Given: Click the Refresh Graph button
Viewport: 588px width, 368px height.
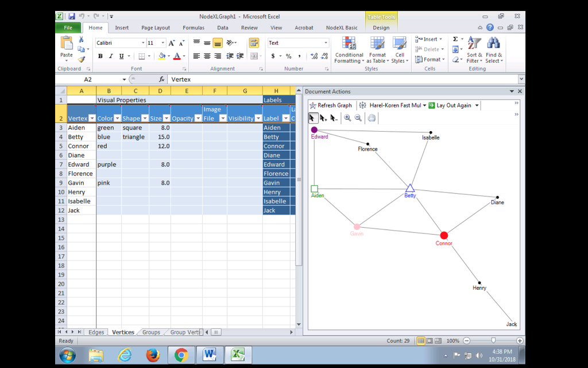Looking at the screenshot, I should [x=330, y=106].
